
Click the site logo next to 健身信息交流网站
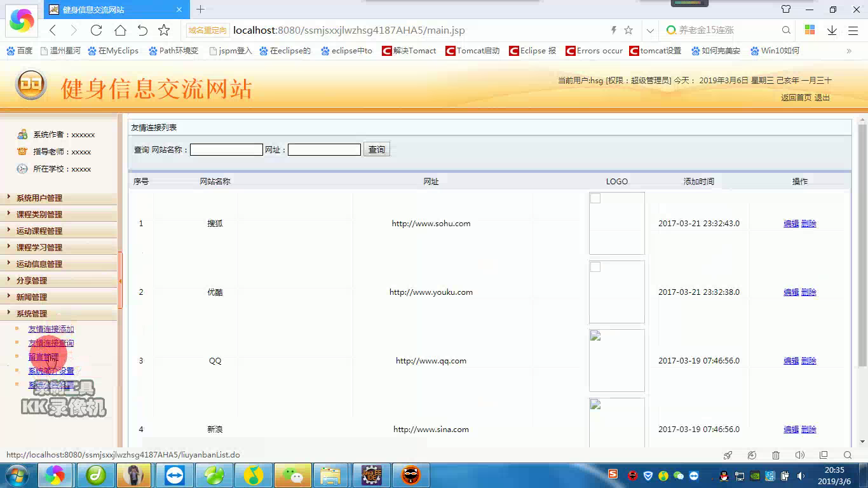point(31,85)
